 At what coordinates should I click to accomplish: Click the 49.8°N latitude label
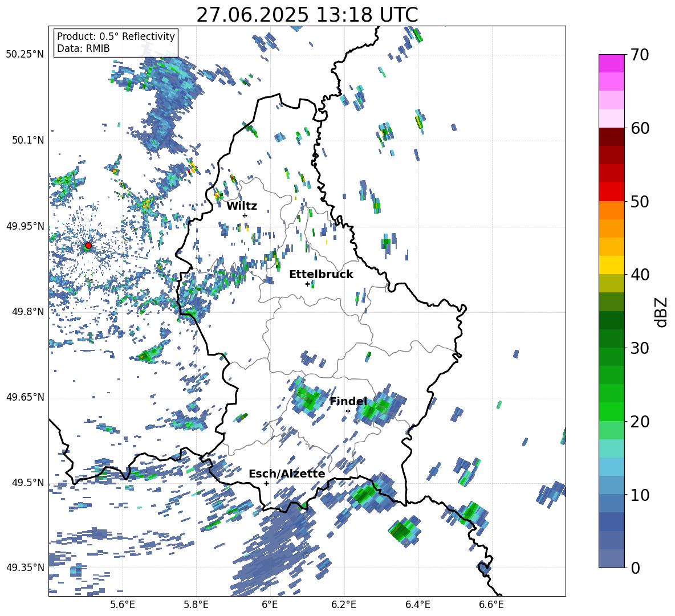[28, 312]
